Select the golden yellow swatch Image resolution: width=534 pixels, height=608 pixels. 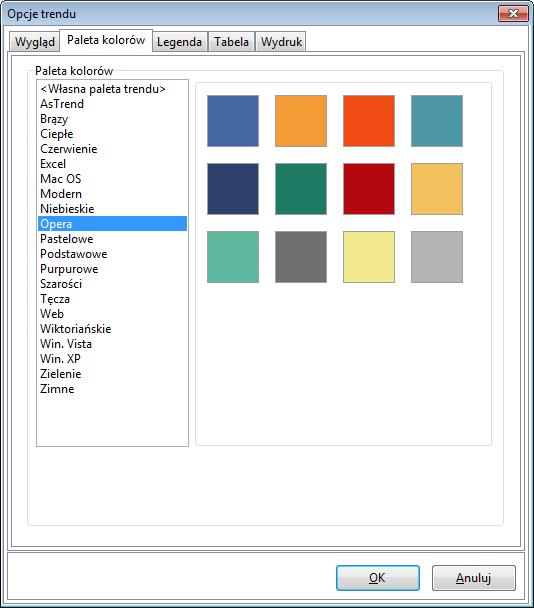tap(437, 189)
